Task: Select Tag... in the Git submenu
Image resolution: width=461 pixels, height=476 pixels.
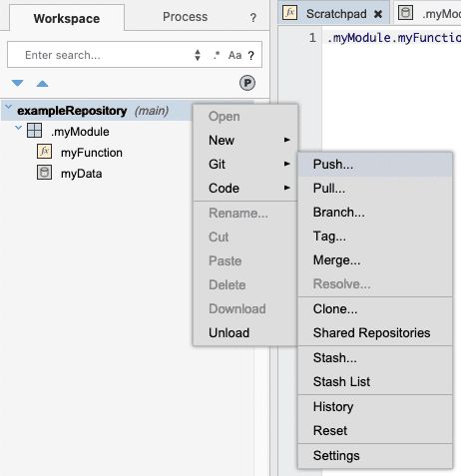Action: [x=375, y=237]
